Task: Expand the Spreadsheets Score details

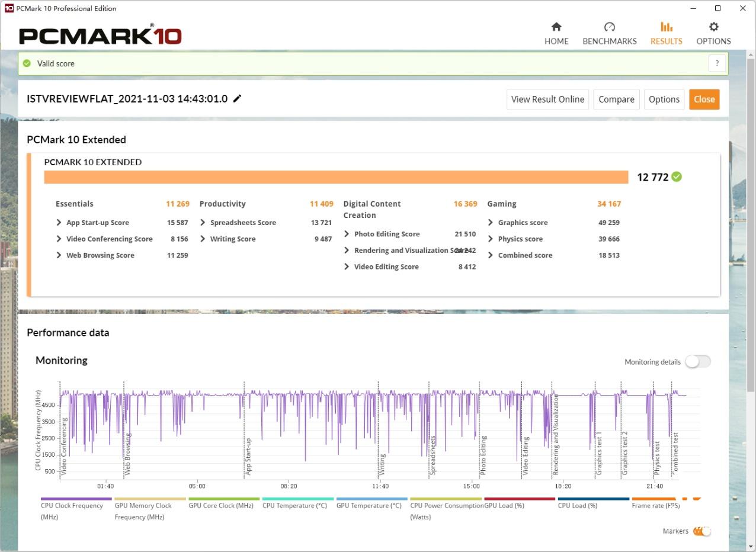Action: coord(203,223)
